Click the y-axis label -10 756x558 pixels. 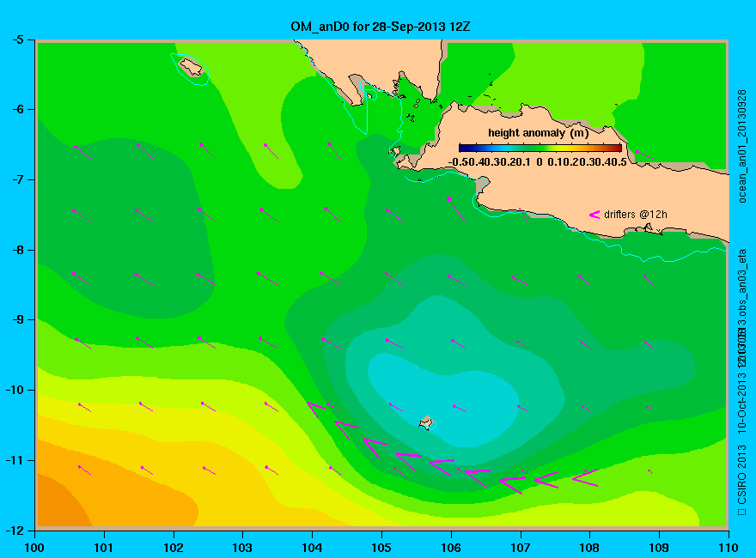pyautogui.click(x=15, y=390)
